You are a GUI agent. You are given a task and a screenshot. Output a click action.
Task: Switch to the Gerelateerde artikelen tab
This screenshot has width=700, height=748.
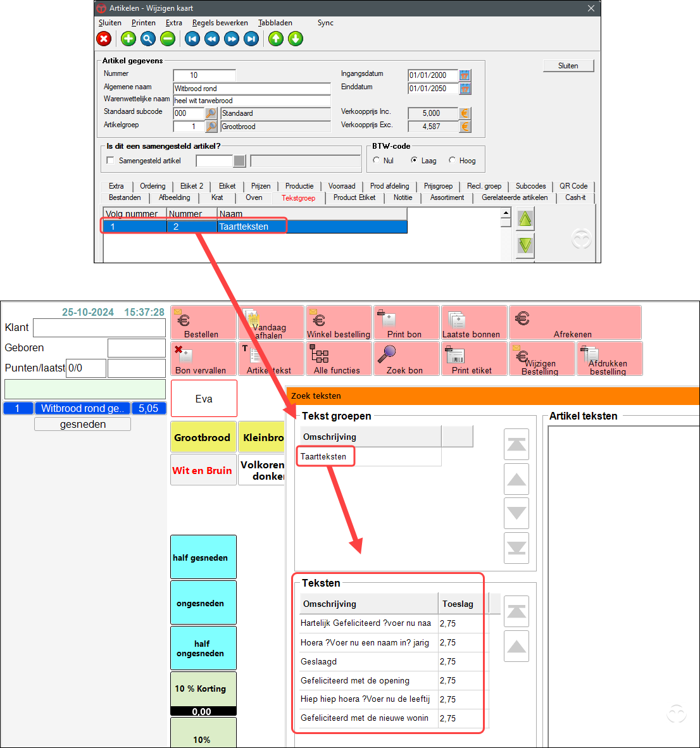(515, 197)
